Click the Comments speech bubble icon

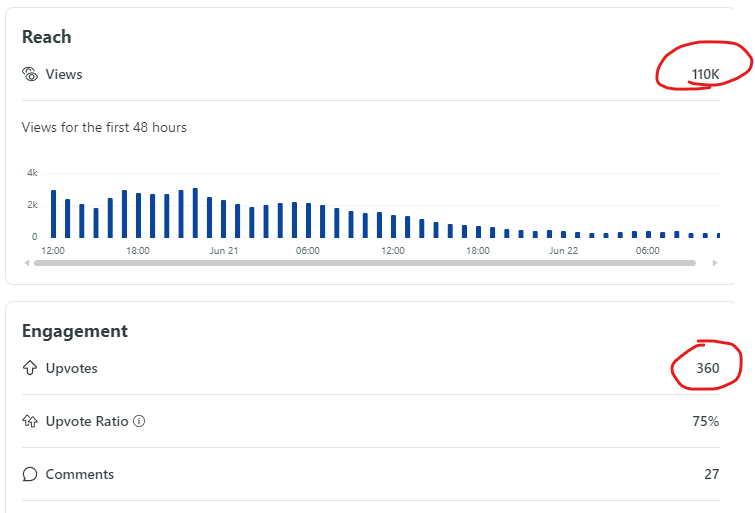click(30, 474)
